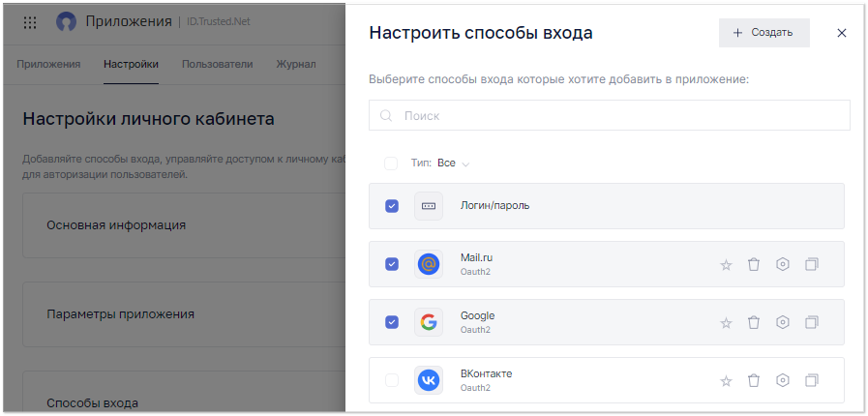Click Oauth2 label under Google
Screen dimensions: 868x416
click(475, 330)
